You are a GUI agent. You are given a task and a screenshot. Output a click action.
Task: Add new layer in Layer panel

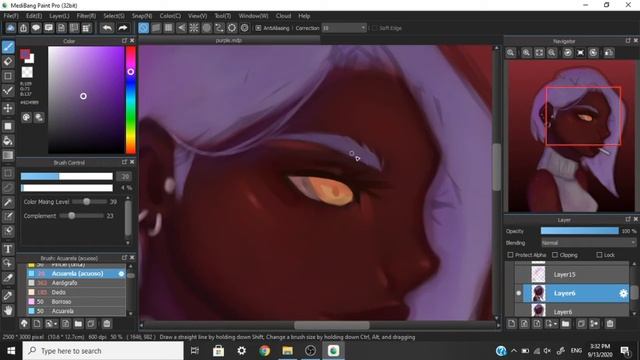(x=511, y=324)
